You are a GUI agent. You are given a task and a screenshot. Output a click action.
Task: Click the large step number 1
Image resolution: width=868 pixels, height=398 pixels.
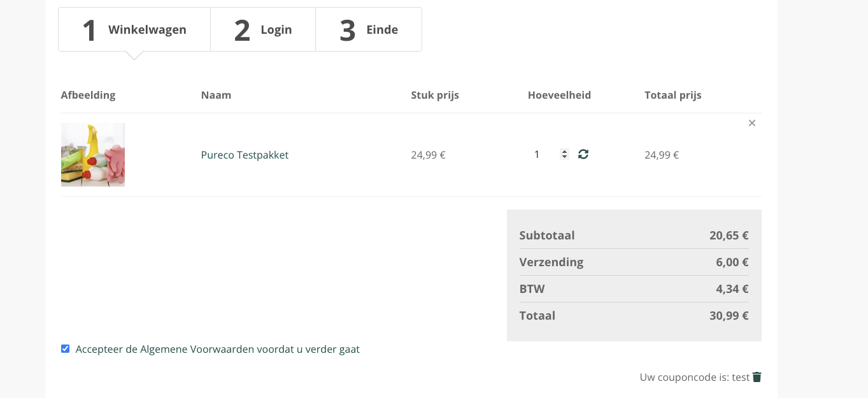pos(90,30)
